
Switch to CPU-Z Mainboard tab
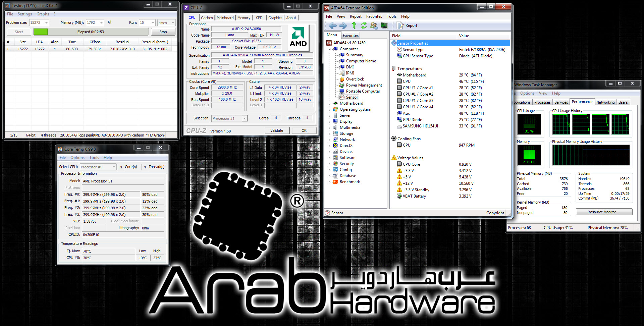tap(225, 18)
